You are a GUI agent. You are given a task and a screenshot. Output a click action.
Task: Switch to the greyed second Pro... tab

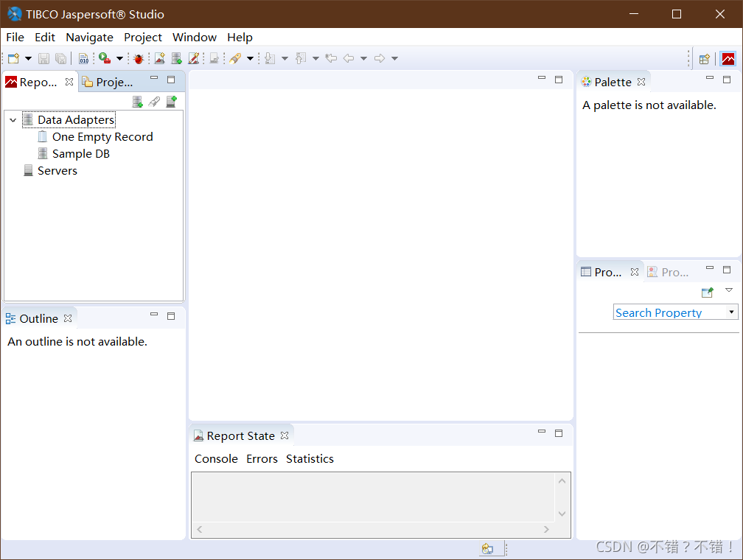pyautogui.click(x=668, y=273)
